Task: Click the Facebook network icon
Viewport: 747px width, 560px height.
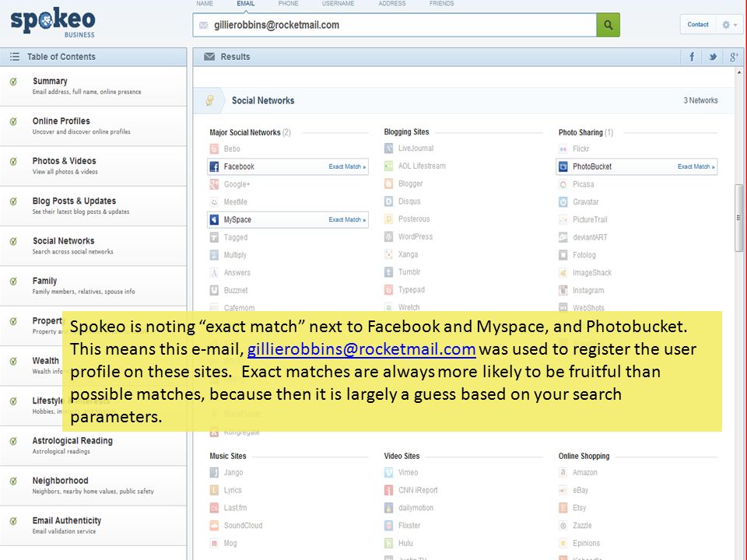Action: 215,166
